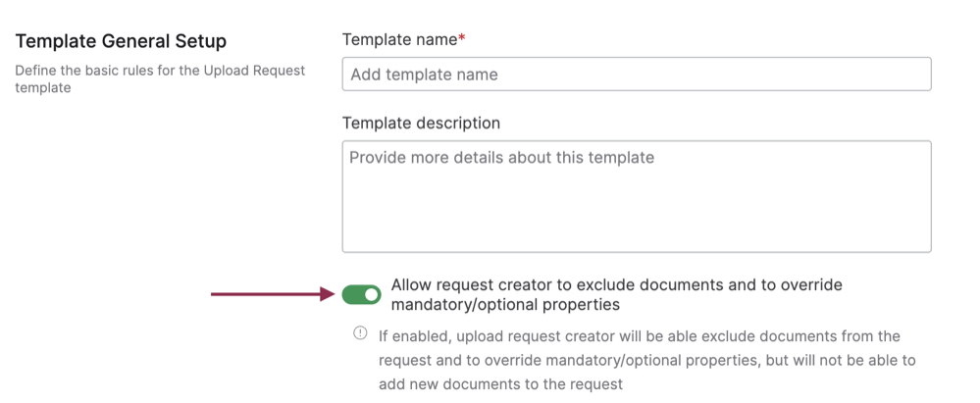Click the "If enabled, upload request creator" hint
This screenshot has width=980, height=403.
639,336
